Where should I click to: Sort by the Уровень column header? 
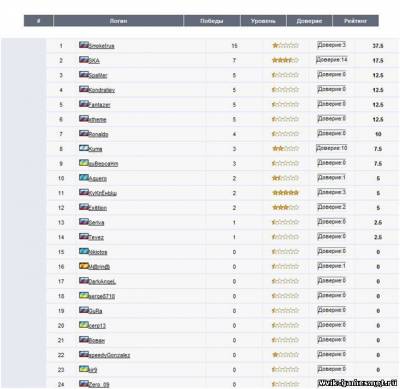tap(263, 21)
